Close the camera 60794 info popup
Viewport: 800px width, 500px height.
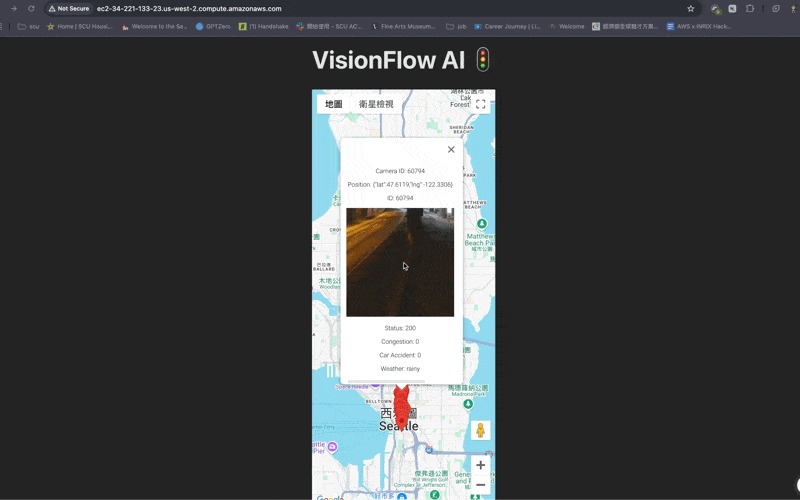451,149
